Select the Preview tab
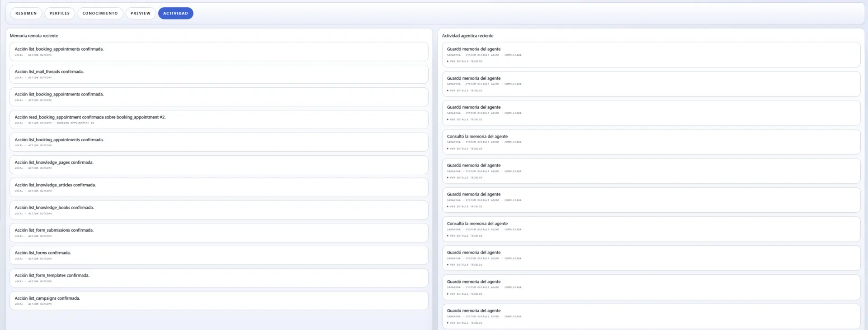The height and width of the screenshot is (330, 868). click(x=141, y=14)
